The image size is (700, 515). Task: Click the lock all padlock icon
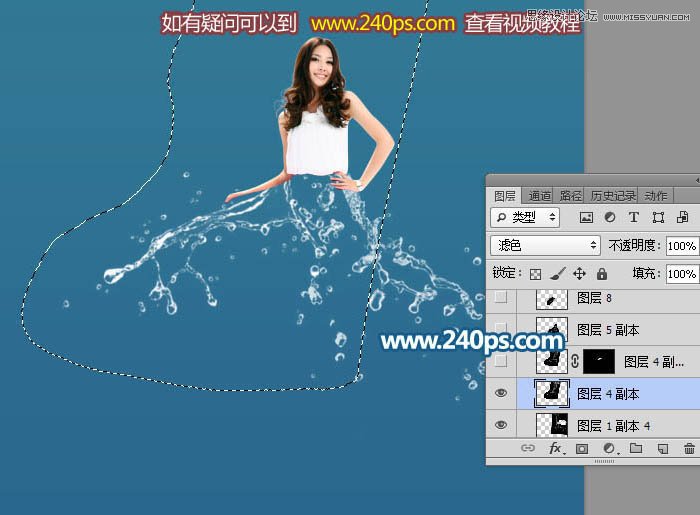point(601,273)
